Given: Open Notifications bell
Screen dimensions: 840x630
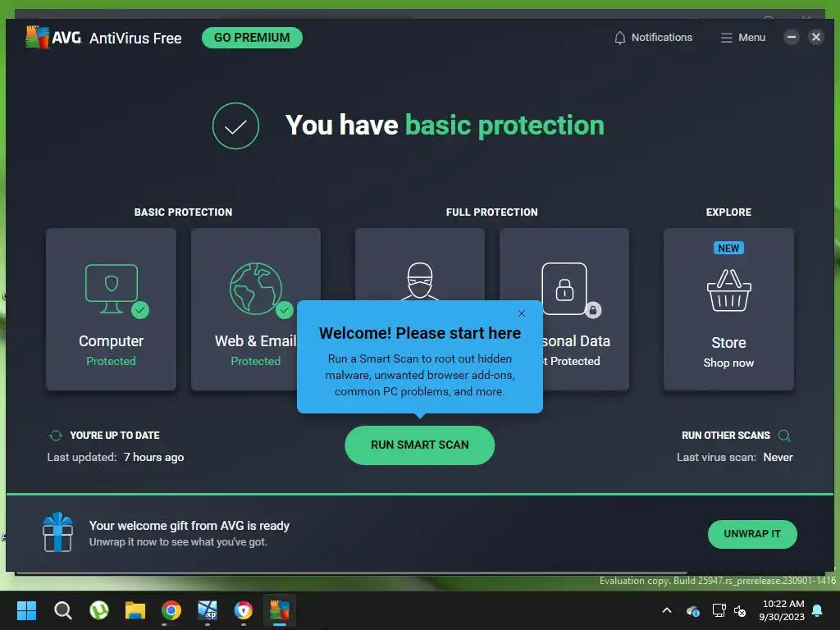Looking at the screenshot, I should (653, 38).
